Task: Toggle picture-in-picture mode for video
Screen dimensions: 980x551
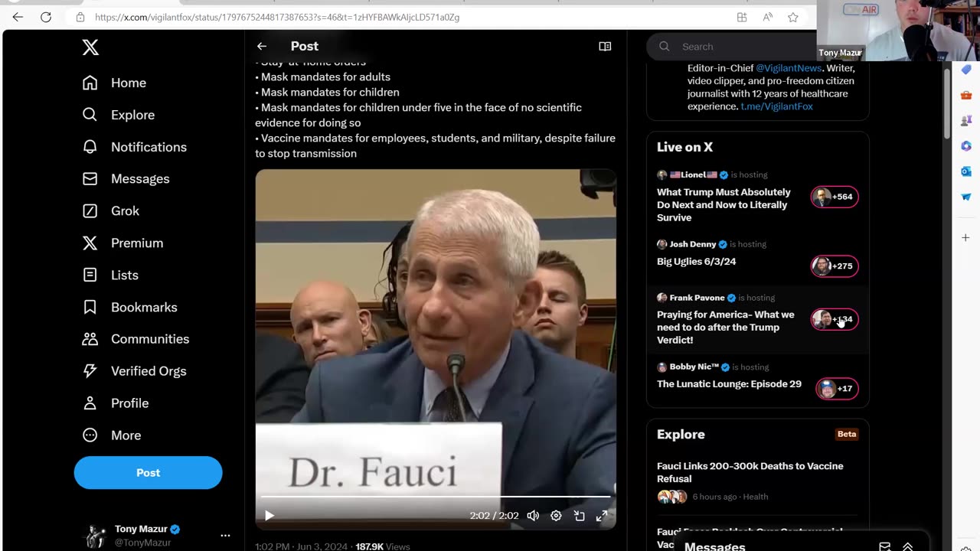Action: [580, 516]
